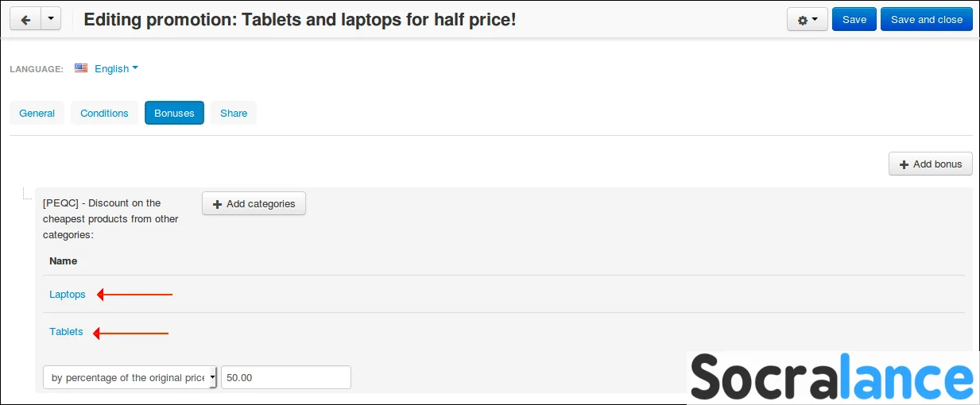Click the Add bonus button
The height and width of the screenshot is (405, 980).
pos(931,164)
